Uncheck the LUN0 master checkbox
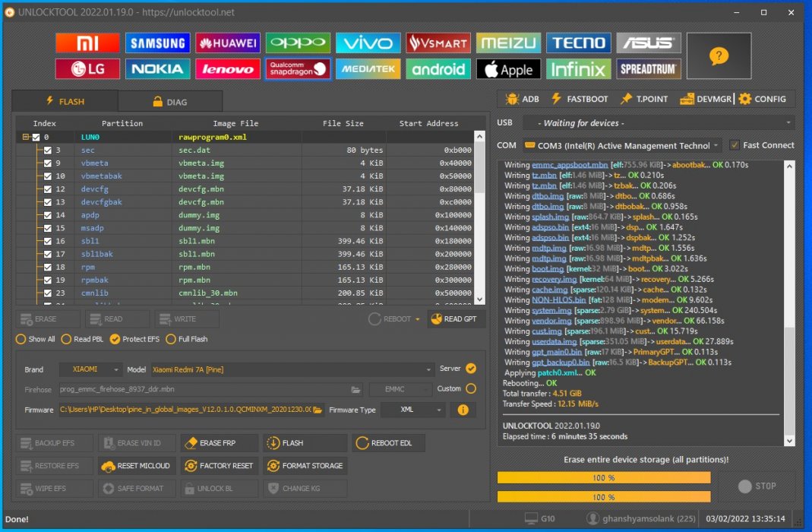The width and height of the screenshot is (812, 532). tap(36, 138)
